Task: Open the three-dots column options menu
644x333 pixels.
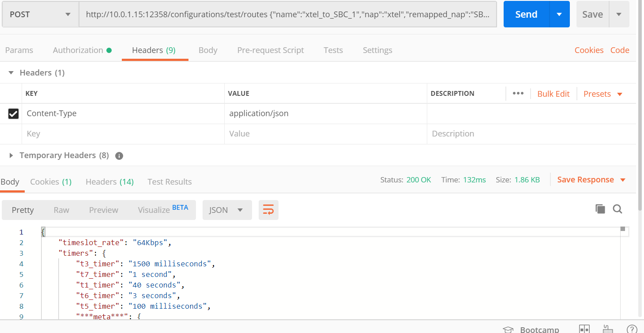Action: click(x=518, y=93)
